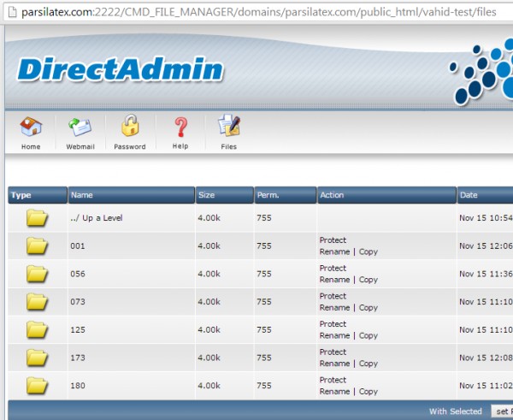
Task: Click the DirectAdmin logo
Action: tap(120, 70)
